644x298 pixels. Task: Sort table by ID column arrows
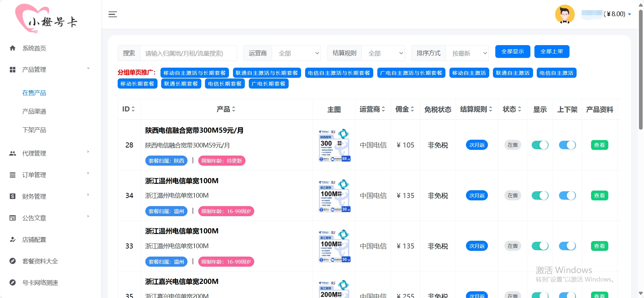pos(133,109)
